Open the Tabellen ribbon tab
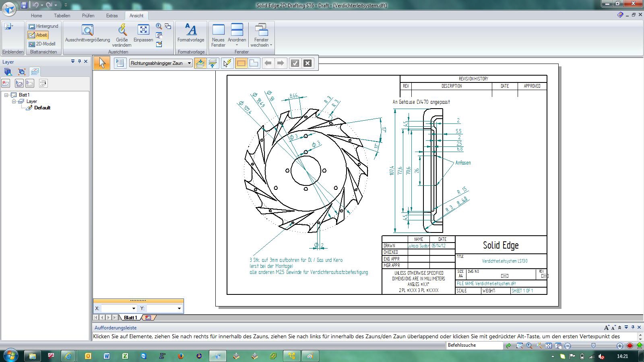Image resolution: width=644 pixels, height=362 pixels. [62, 16]
